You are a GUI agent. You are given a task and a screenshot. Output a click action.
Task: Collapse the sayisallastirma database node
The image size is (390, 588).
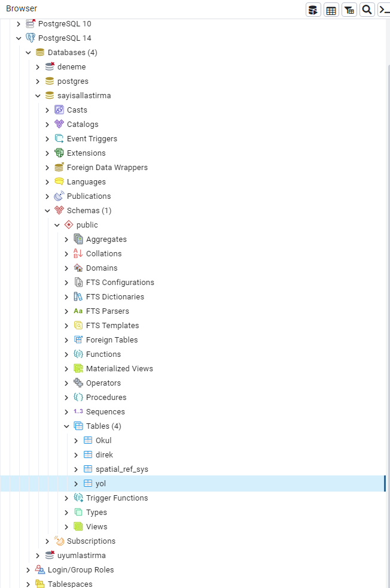click(38, 96)
